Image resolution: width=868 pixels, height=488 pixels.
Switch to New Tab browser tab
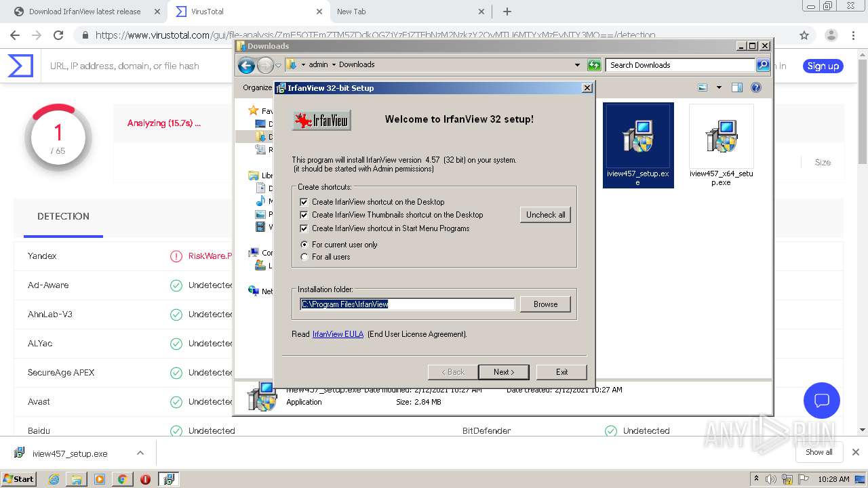pos(411,12)
